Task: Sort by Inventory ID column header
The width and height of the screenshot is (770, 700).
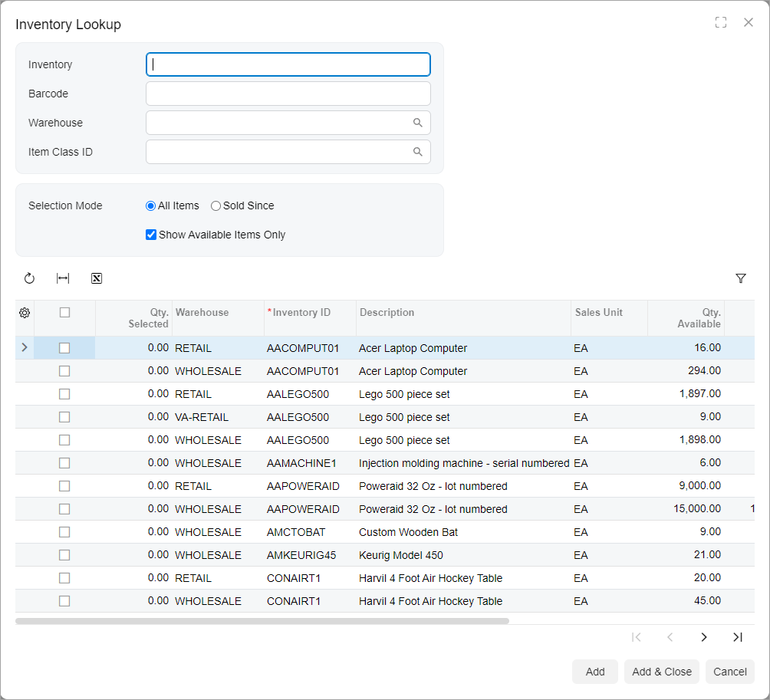Action: pos(301,313)
